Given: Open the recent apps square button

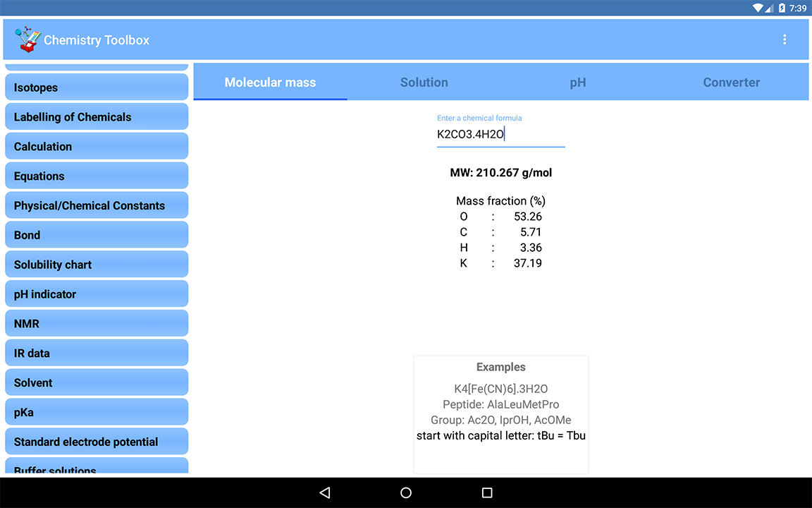Looking at the screenshot, I should point(487,492).
